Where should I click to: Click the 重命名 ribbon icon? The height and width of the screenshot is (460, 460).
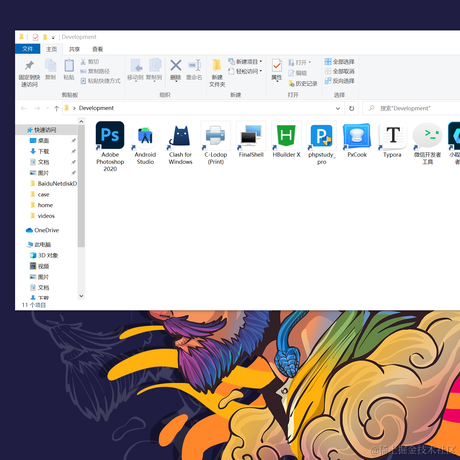[194, 65]
